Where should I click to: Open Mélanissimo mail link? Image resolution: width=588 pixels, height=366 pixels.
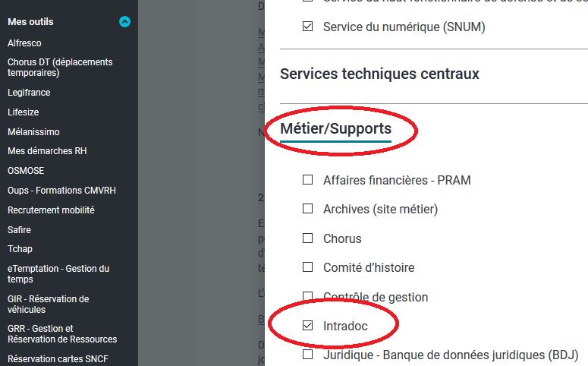tap(33, 131)
